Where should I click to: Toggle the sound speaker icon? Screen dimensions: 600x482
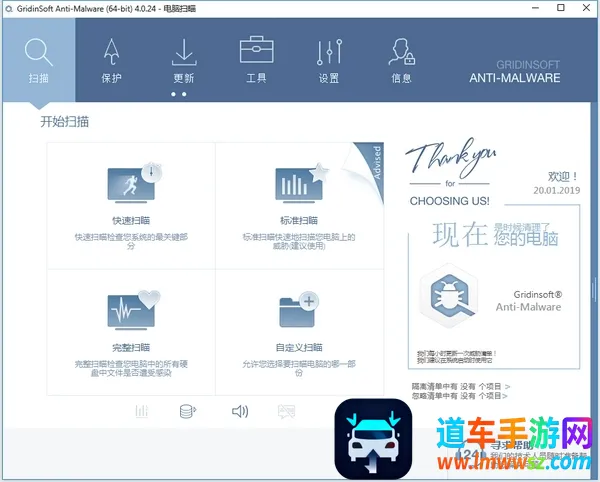pos(239,410)
